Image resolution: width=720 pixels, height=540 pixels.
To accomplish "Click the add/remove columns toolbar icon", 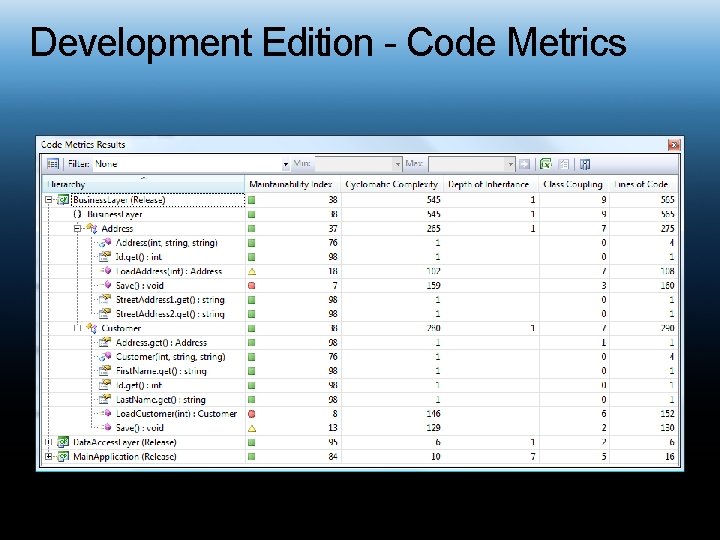I will (x=585, y=164).
